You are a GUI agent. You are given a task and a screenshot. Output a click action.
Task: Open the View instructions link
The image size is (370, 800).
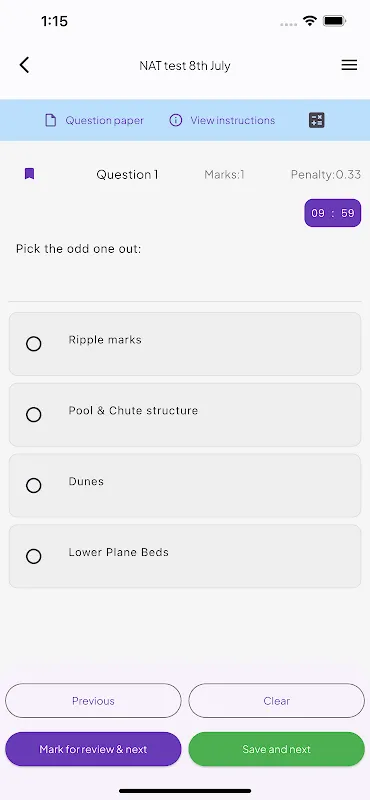tap(233, 120)
